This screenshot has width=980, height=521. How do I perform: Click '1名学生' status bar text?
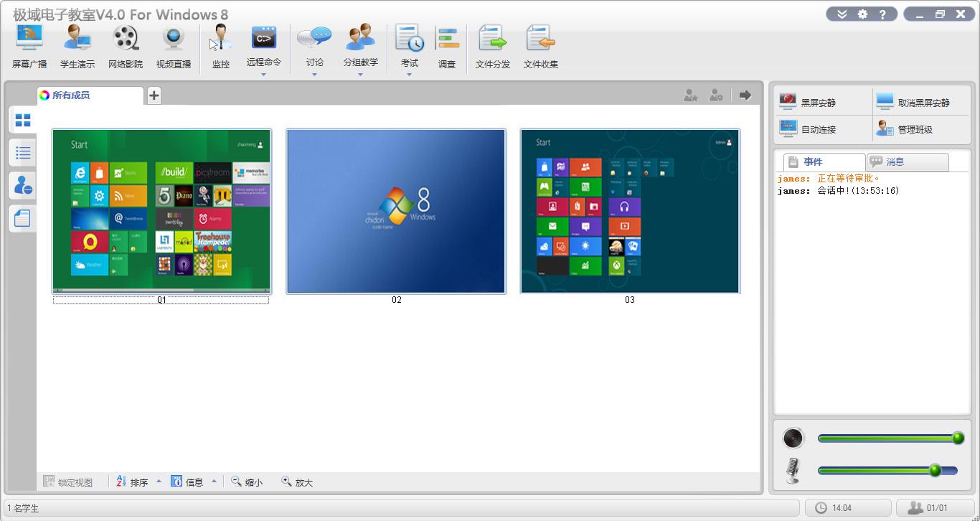pyautogui.click(x=23, y=508)
